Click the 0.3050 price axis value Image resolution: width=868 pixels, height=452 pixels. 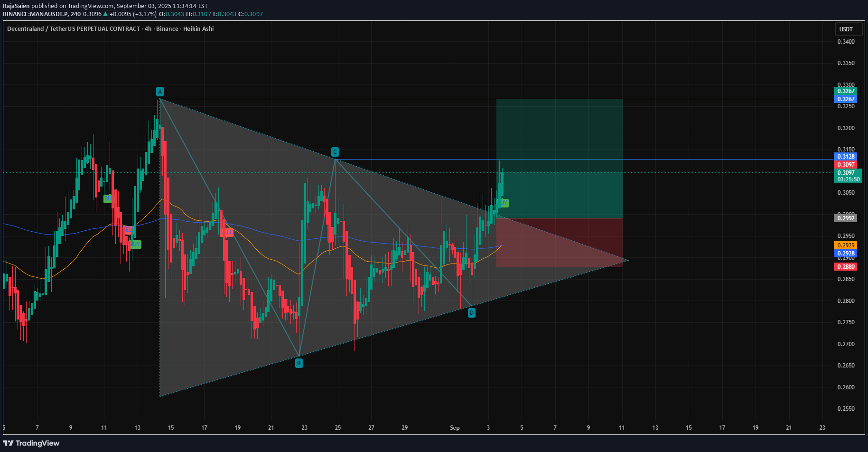click(x=846, y=193)
